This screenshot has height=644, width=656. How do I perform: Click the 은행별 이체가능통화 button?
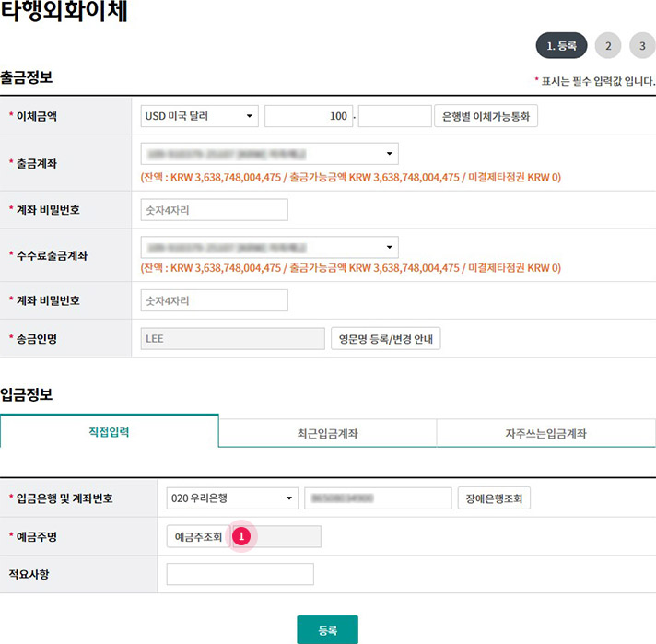click(x=486, y=116)
